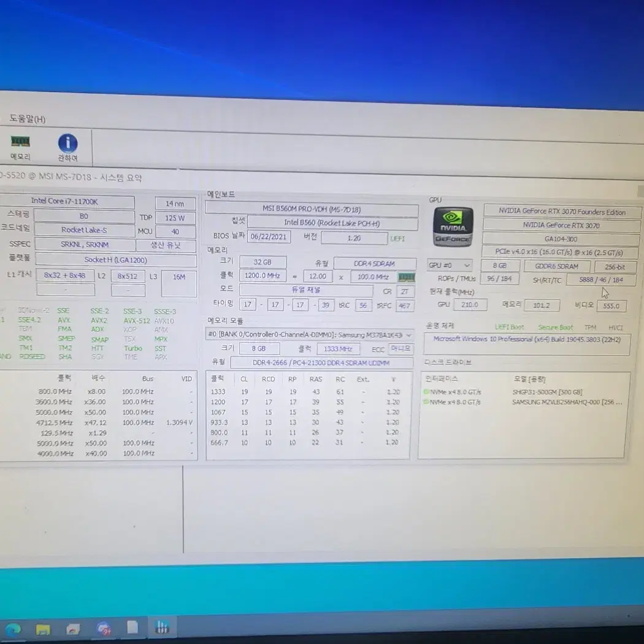
Task: Open the blank document taskbar icon
Action: tap(132, 627)
